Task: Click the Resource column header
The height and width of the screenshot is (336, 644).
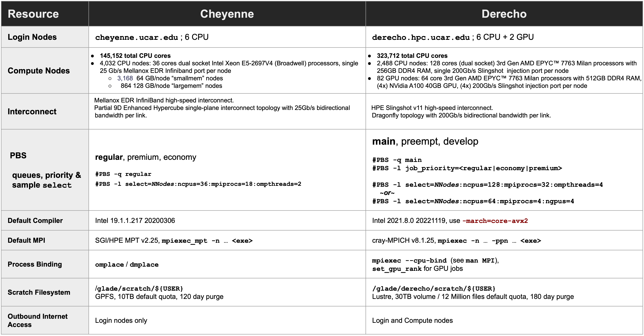Action: pyautogui.click(x=33, y=14)
